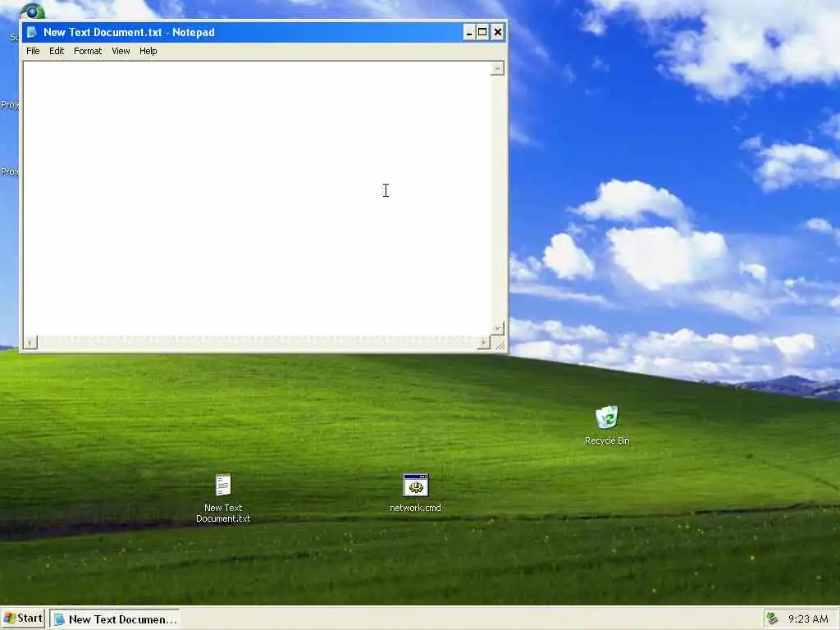Open the Format menu in Notepad
840x630 pixels.
87,51
